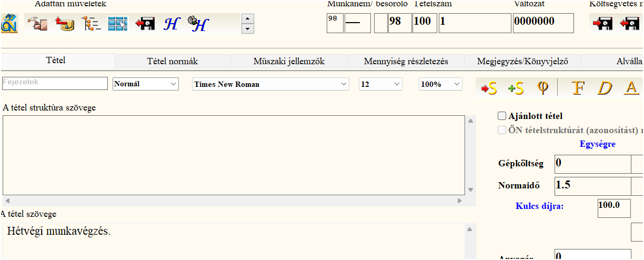Click the orange italic D icon
The width and height of the screenshot is (644, 260).
[605, 88]
